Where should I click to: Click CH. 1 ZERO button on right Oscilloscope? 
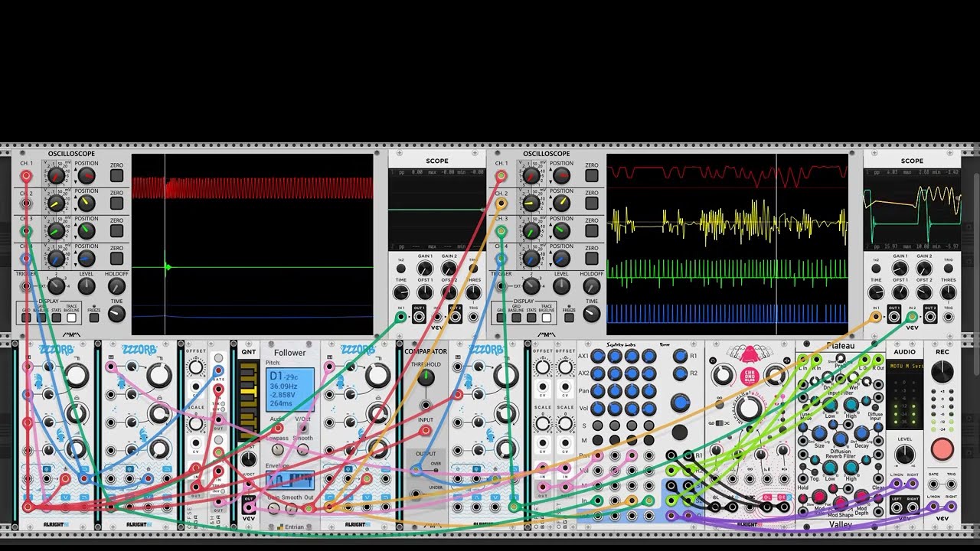pyautogui.click(x=592, y=176)
